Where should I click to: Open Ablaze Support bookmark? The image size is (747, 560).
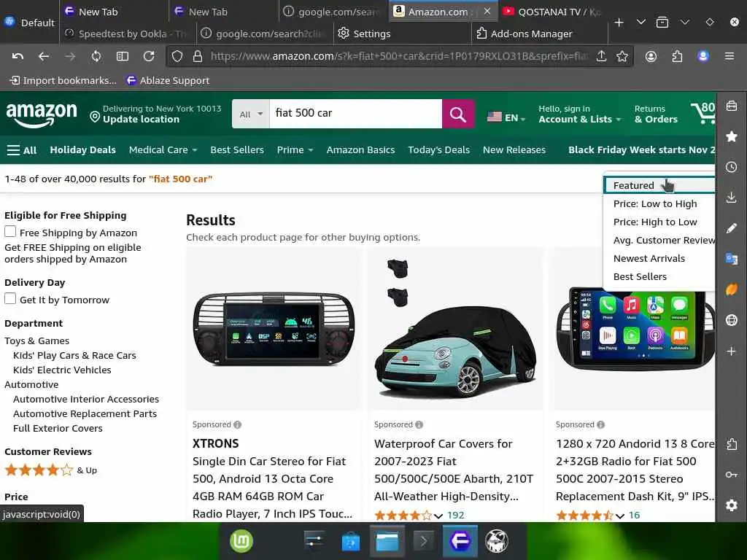(169, 80)
